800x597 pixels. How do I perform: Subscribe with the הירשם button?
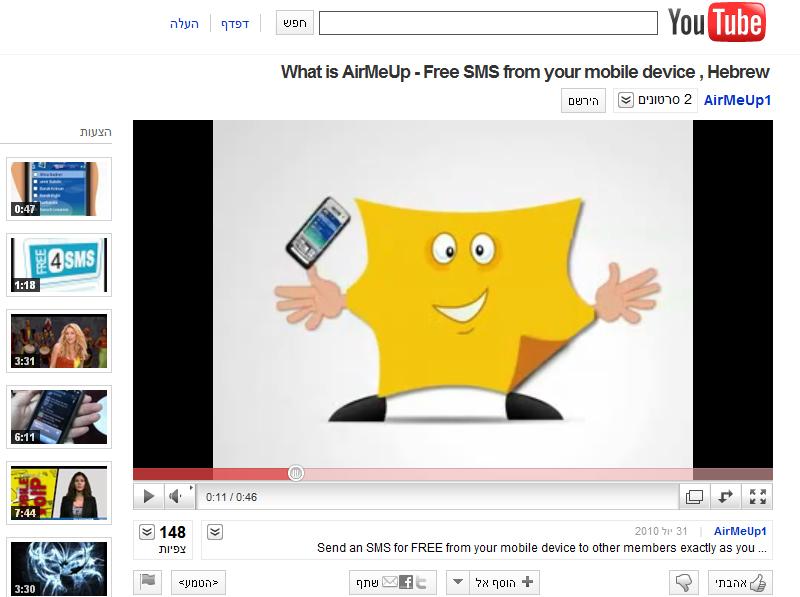tap(583, 101)
